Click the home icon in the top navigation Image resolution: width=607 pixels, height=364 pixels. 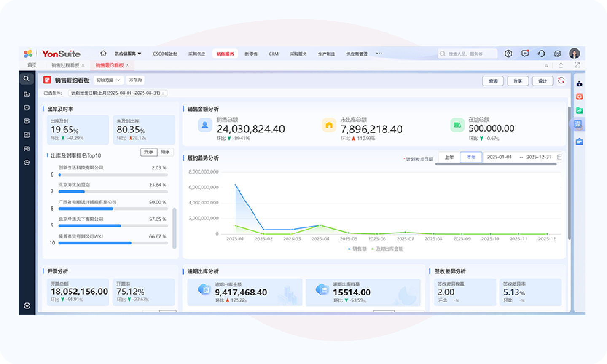[x=103, y=54]
